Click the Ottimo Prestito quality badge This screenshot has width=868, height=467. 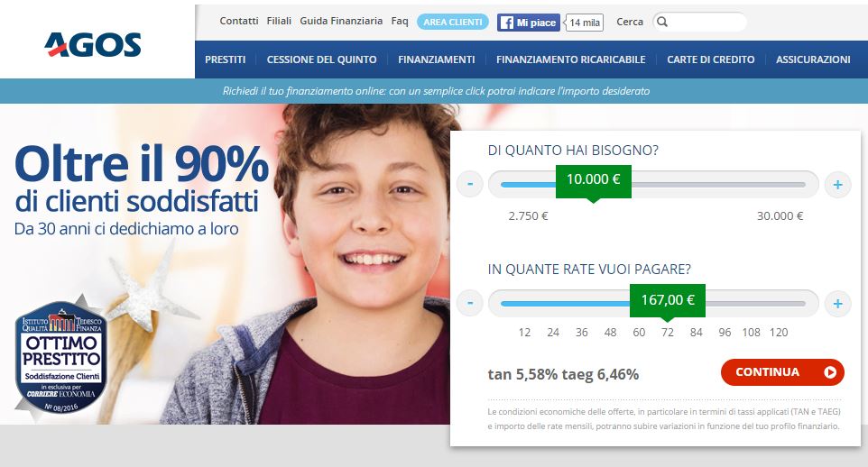(x=60, y=358)
